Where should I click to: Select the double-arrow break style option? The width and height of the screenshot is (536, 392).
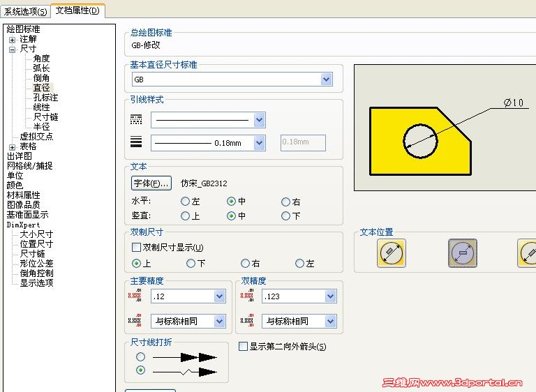(140, 357)
